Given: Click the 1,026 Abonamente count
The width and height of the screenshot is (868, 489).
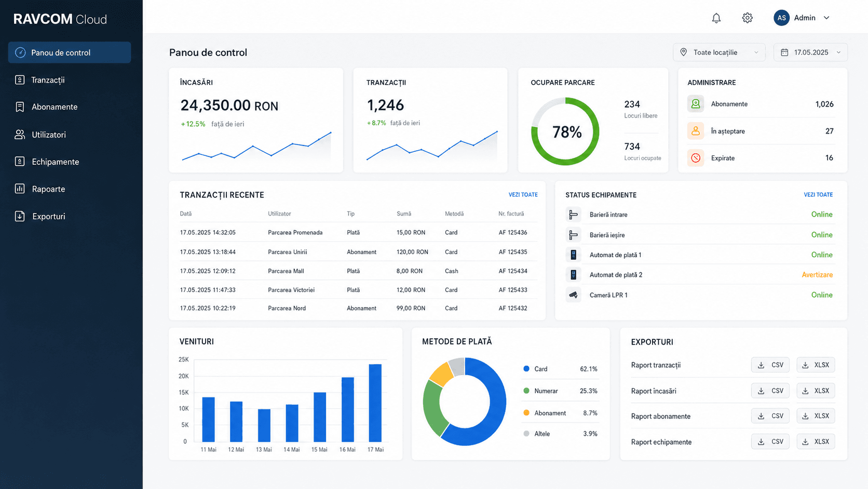Looking at the screenshot, I should pos(824,104).
